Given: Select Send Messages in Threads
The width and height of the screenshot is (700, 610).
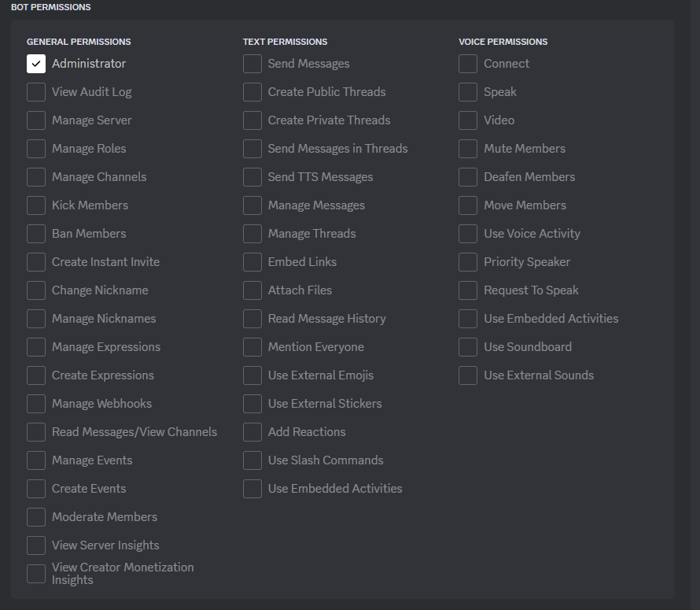Looking at the screenshot, I should pyautogui.click(x=252, y=149).
